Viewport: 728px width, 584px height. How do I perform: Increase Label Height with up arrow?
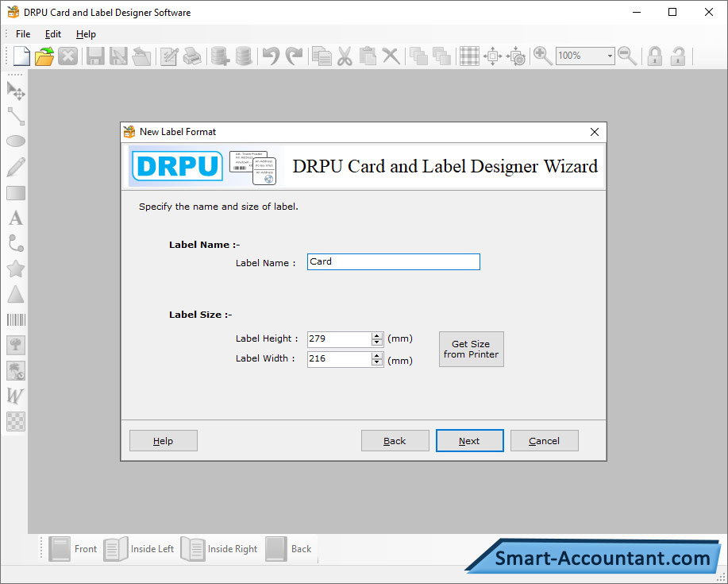[376, 335]
